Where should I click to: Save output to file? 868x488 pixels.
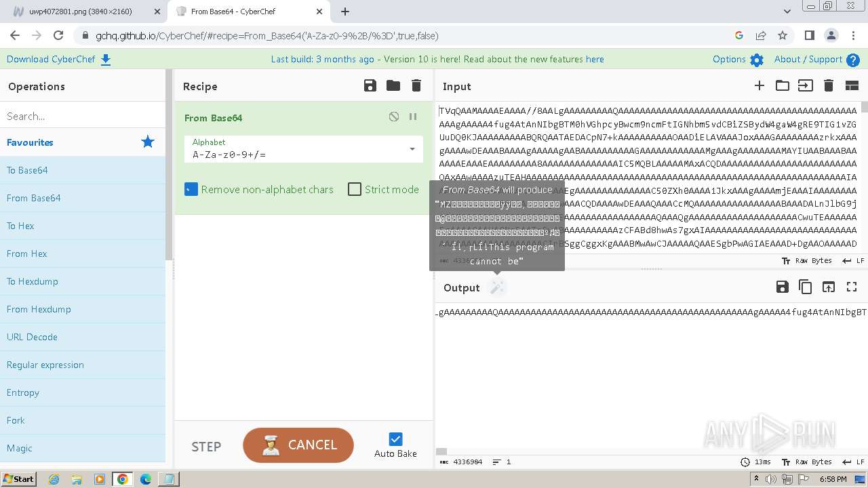[783, 287]
